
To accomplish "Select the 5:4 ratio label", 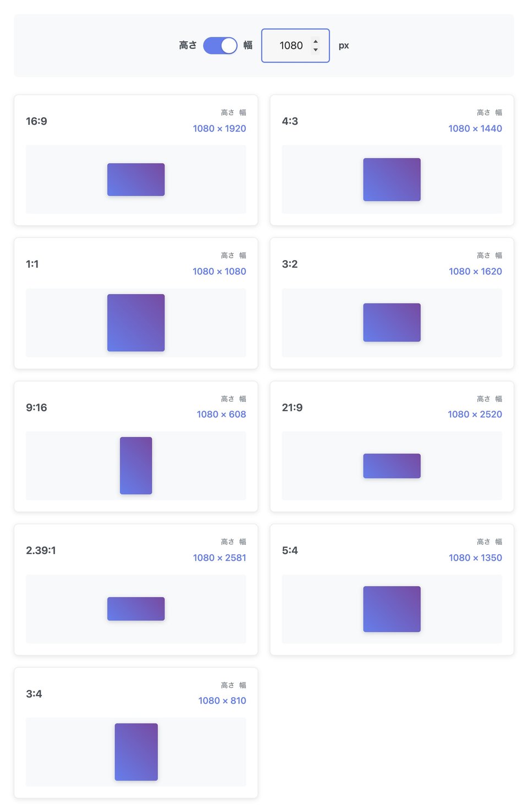I will pyautogui.click(x=290, y=550).
